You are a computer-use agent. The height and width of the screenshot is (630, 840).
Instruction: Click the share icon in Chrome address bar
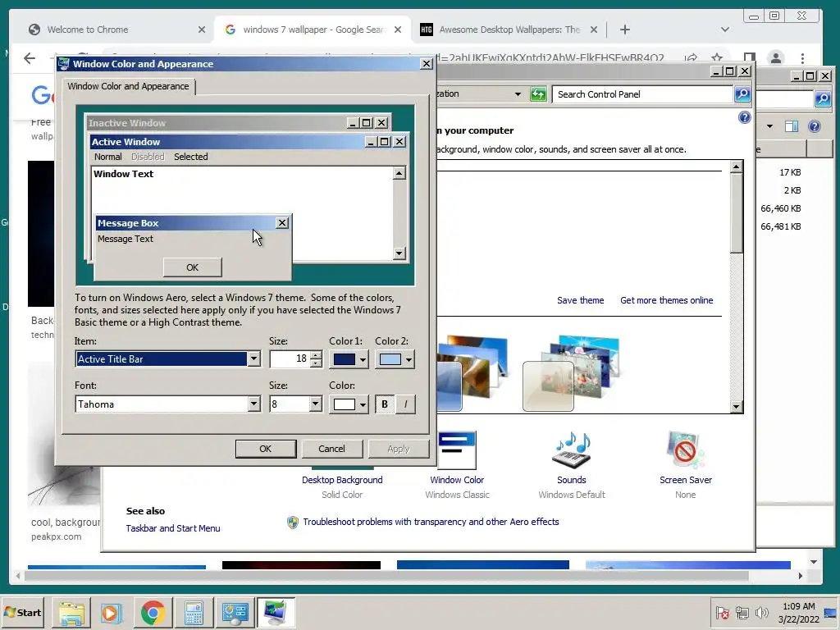pos(691,57)
